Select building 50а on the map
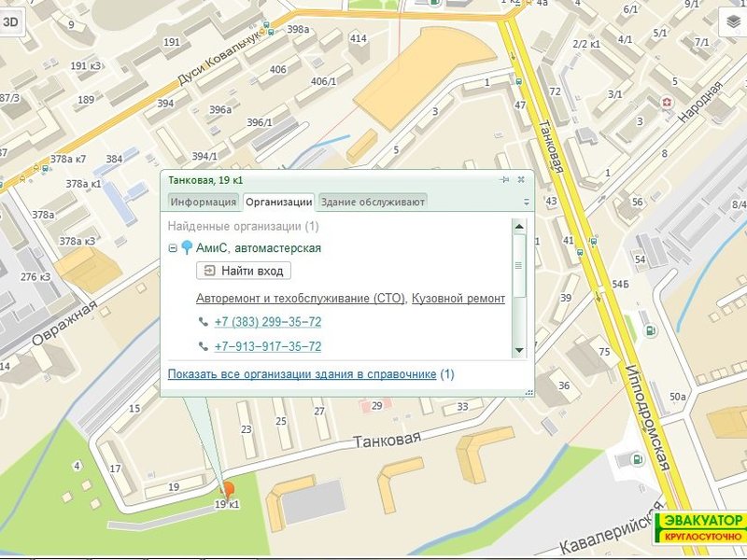 (678, 397)
